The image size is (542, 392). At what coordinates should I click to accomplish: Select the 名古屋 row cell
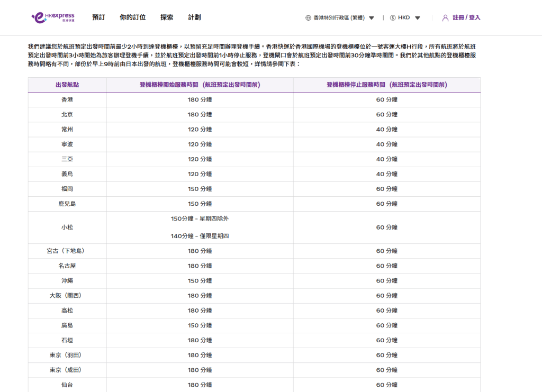point(67,266)
